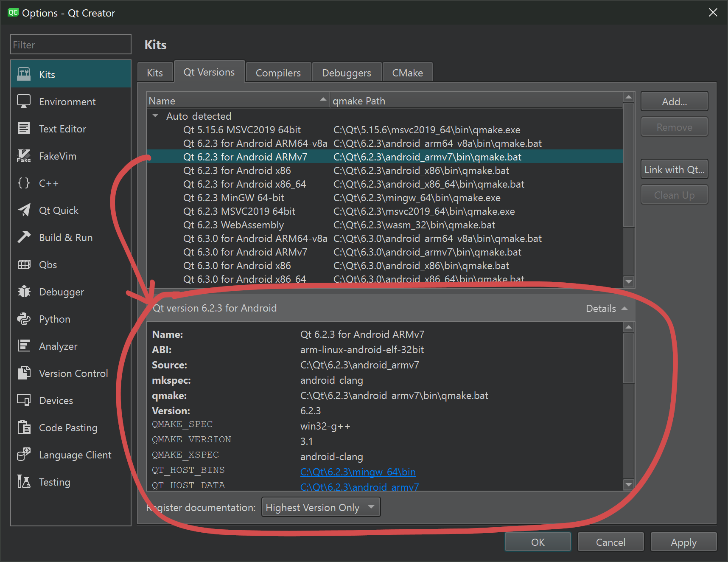
Task: Open Build & Run hammer icon
Action: [24, 237]
